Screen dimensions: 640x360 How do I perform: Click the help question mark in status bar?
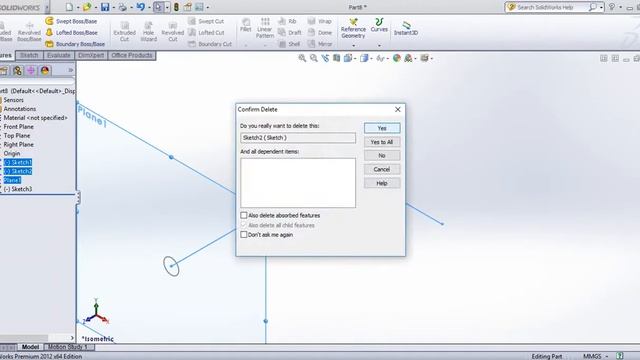tap(620, 356)
